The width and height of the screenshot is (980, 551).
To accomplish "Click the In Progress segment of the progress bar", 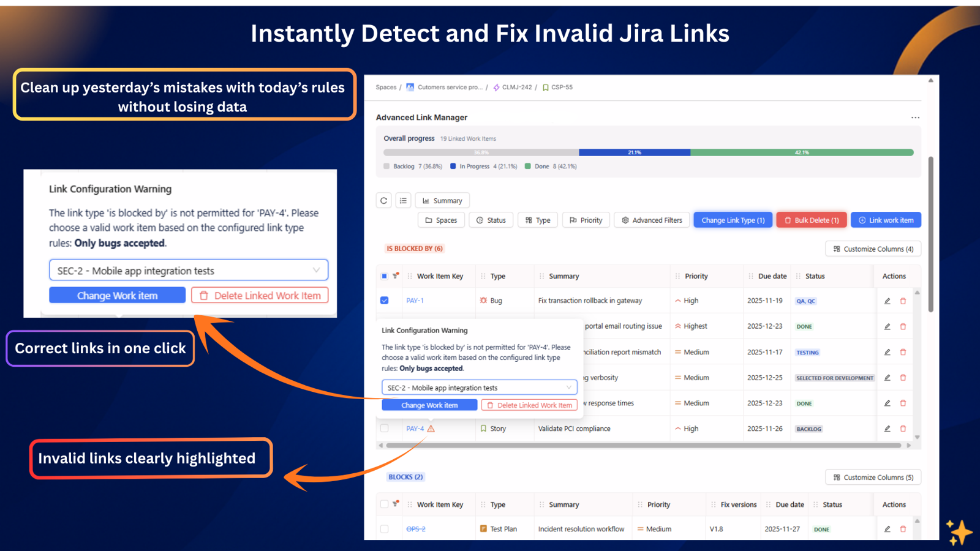I will tap(635, 152).
